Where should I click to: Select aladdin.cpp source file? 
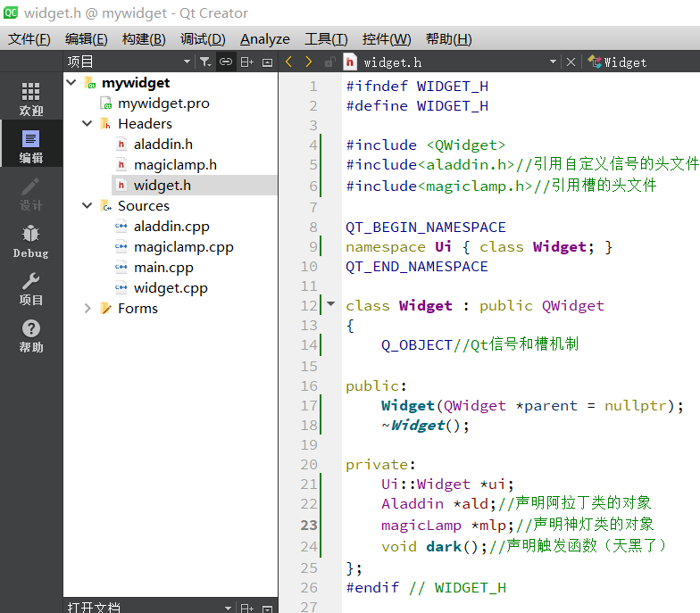click(171, 227)
